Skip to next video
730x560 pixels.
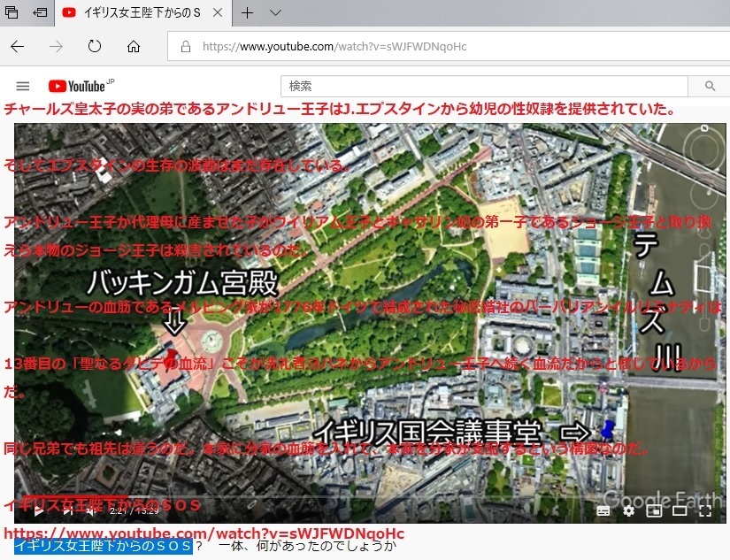(x=68, y=511)
